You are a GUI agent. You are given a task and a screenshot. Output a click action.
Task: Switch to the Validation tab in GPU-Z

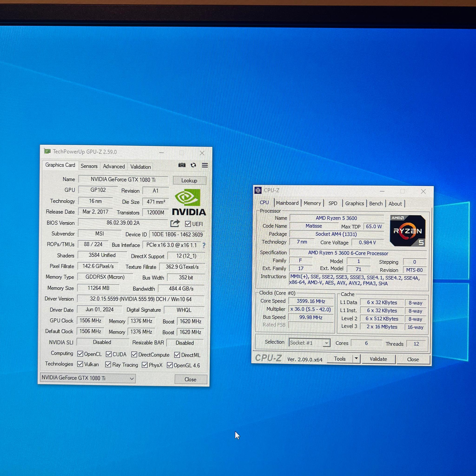pos(141,167)
